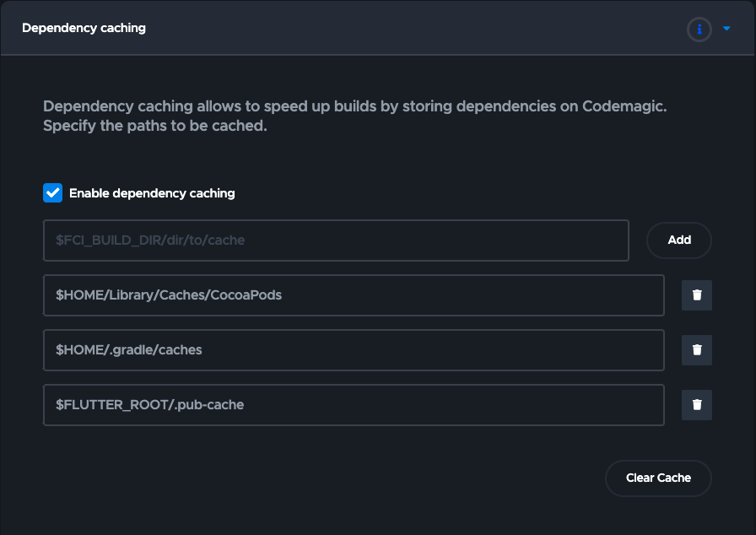Delete the $FLUTTER_ROOT/.pub-cache path

(x=697, y=405)
